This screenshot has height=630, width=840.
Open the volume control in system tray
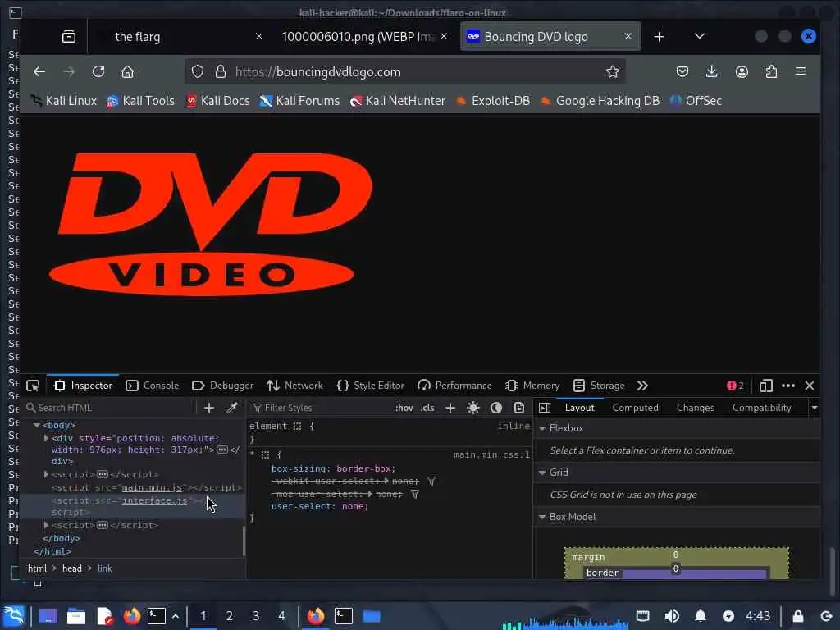click(x=672, y=616)
